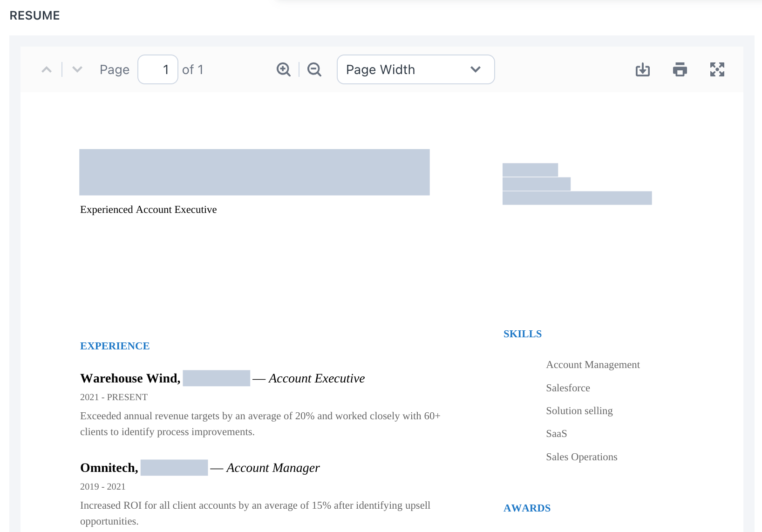Viewport: 762px width, 532px height.
Task: Go to the previous page
Action: point(47,69)
